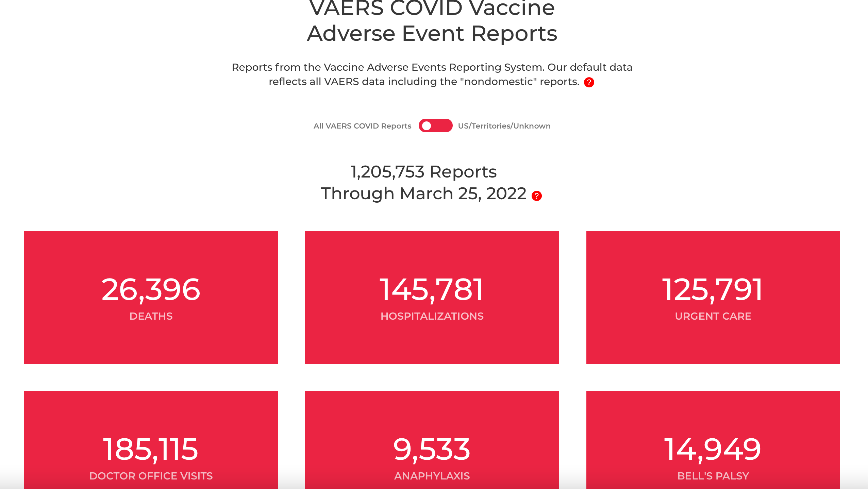Click the DEATHS label text

151,316
